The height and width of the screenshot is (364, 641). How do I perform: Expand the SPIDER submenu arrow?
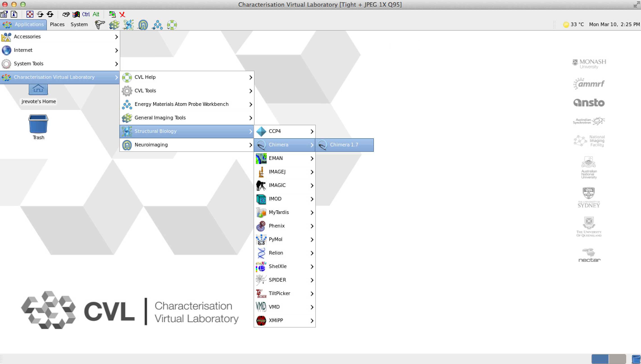312,280
